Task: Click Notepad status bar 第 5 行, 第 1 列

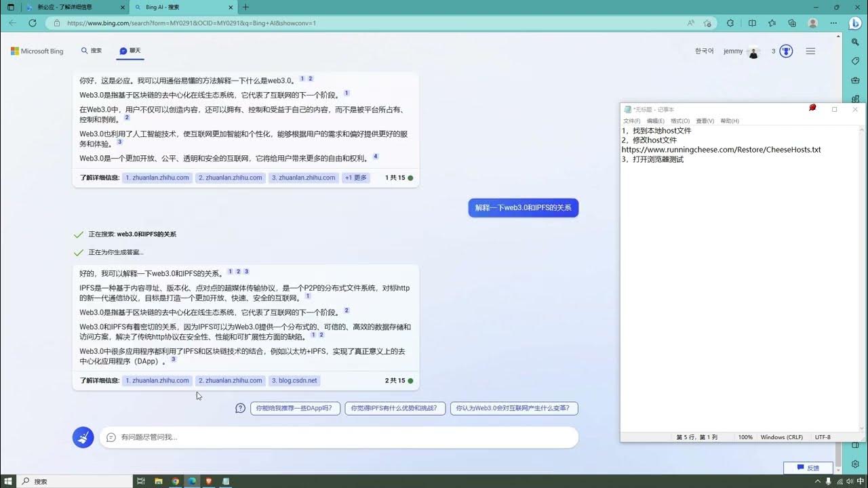Action: (x=696, y=437)
